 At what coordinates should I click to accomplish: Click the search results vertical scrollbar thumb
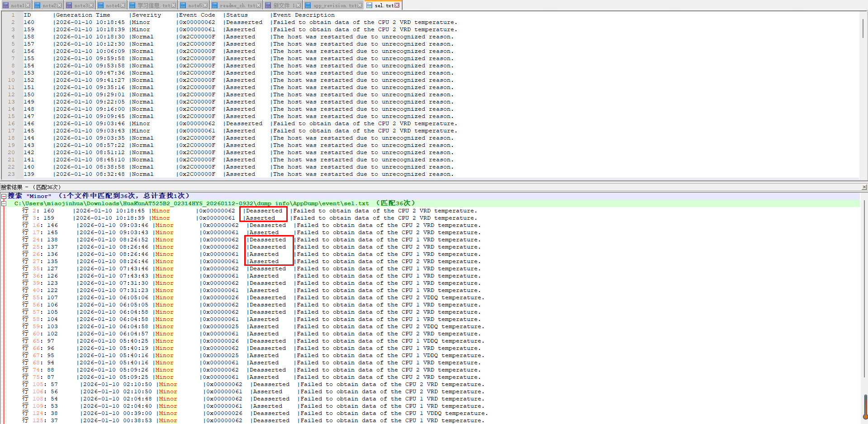(865, 407)
